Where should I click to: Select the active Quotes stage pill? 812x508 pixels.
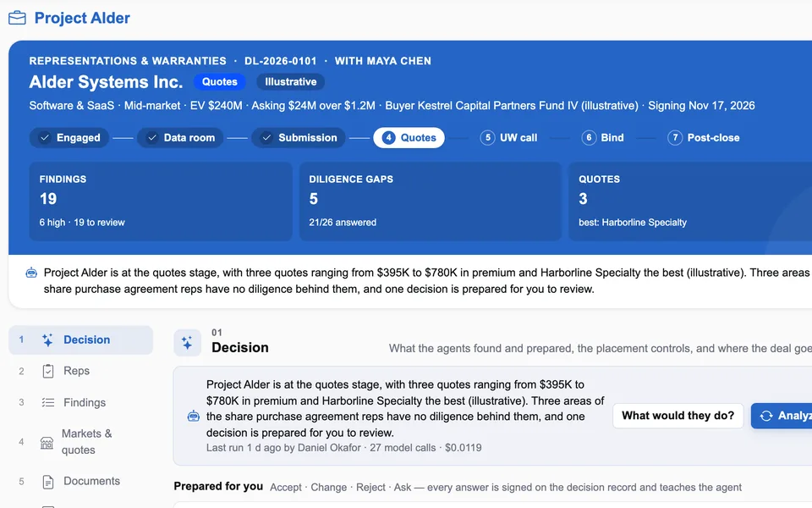[x=409, y=138]
